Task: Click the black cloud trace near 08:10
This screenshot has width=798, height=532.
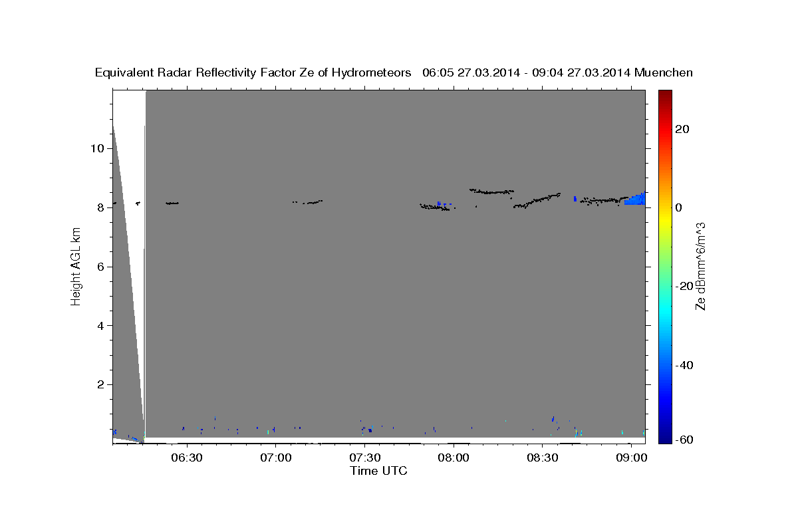Action: (491, 192)
